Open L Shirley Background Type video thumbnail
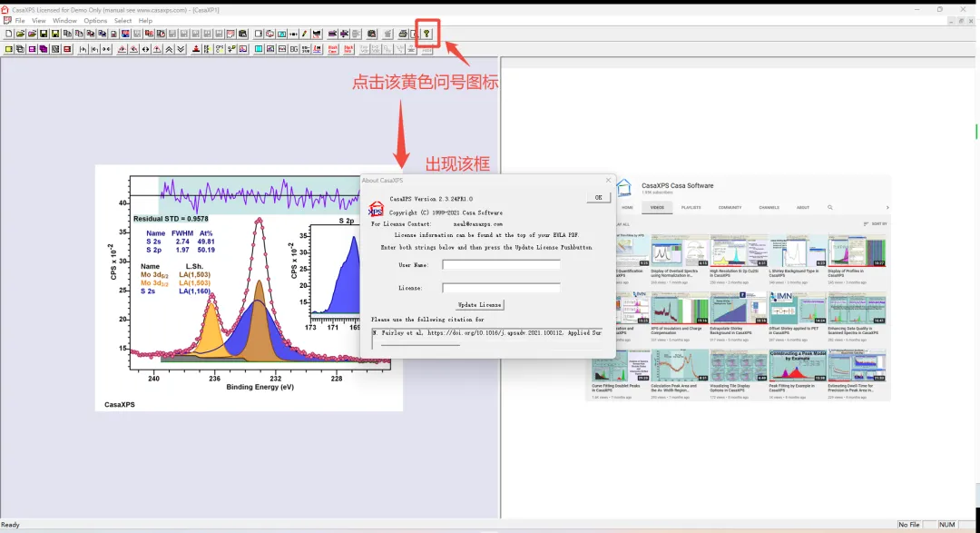The height and width of the screenshot is (533, 980). tap(797, 251)
